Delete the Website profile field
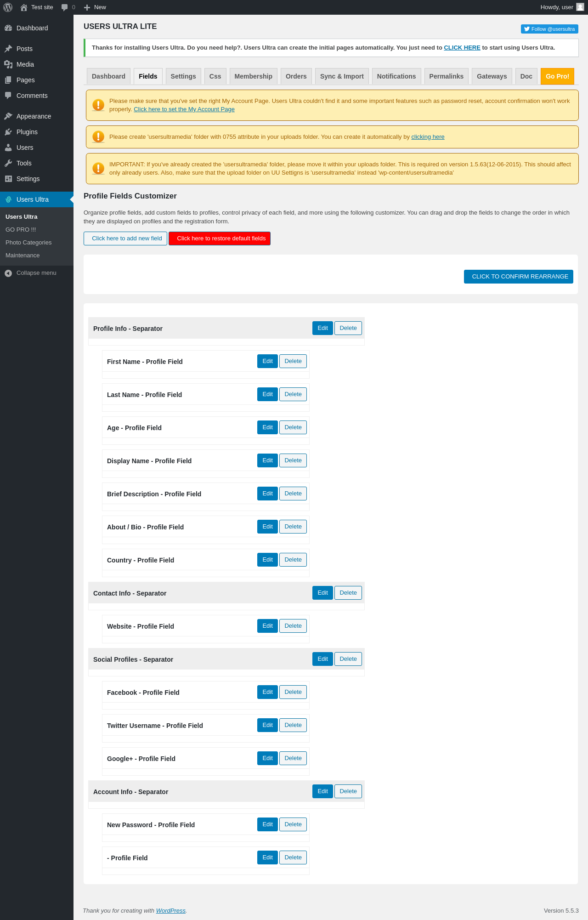The height and width of the screenshot is (920, 588). [x=293, y=626]
